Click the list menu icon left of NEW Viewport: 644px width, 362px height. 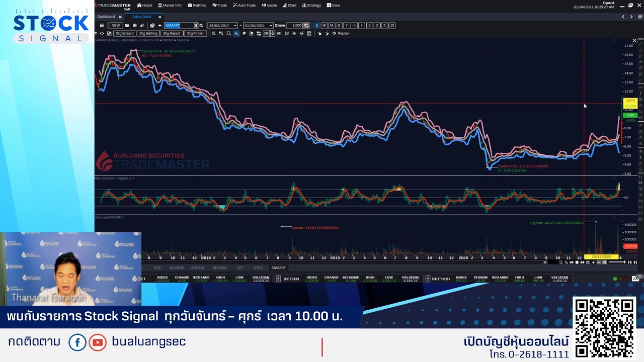102,25
